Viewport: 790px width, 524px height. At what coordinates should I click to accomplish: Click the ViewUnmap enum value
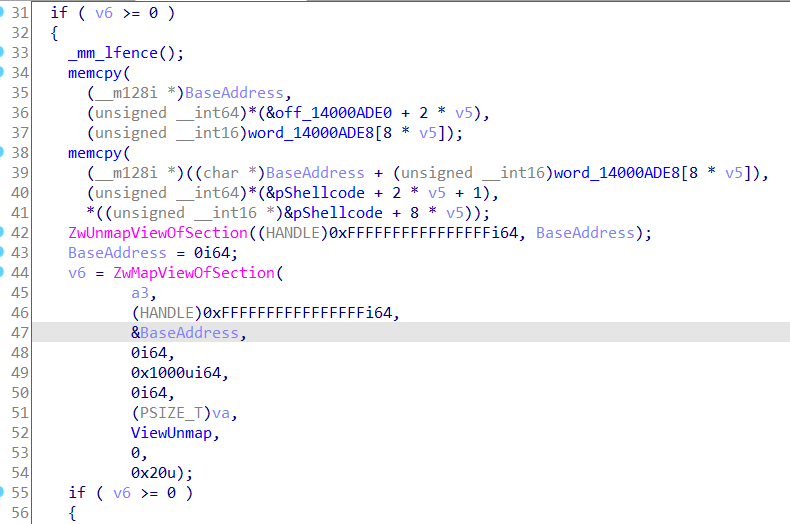(171, 433)
